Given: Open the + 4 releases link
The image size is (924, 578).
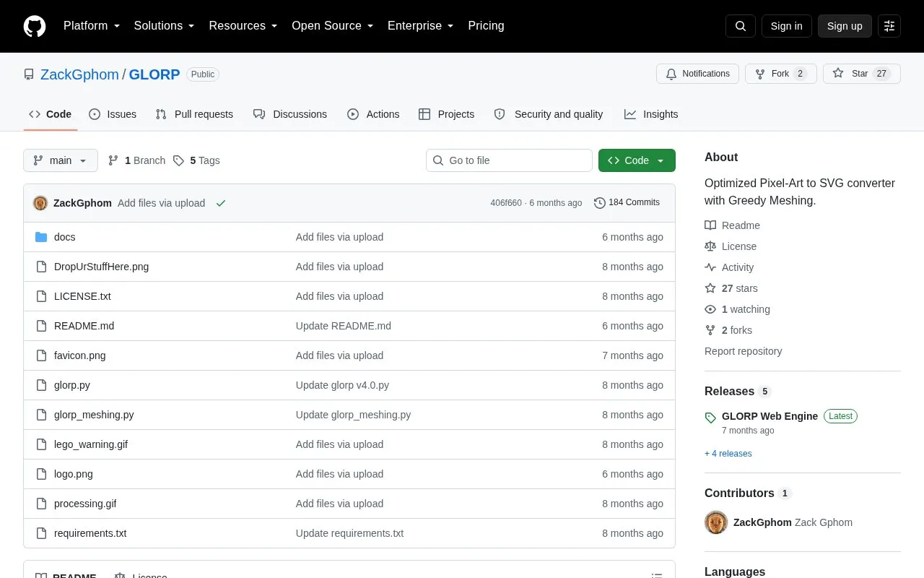Looking at the screenshot, I should pos(728,454).
